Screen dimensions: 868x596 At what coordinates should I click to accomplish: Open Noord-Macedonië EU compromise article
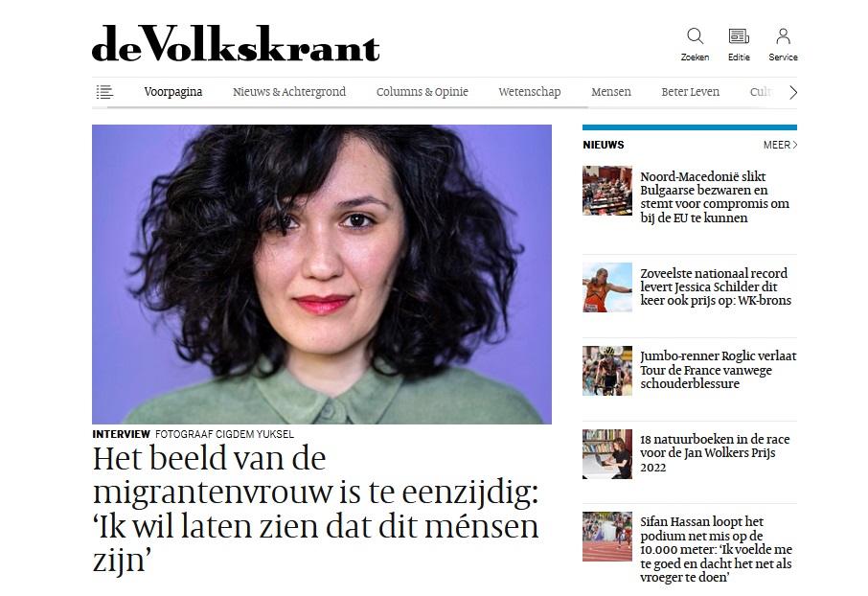point(715,197)
